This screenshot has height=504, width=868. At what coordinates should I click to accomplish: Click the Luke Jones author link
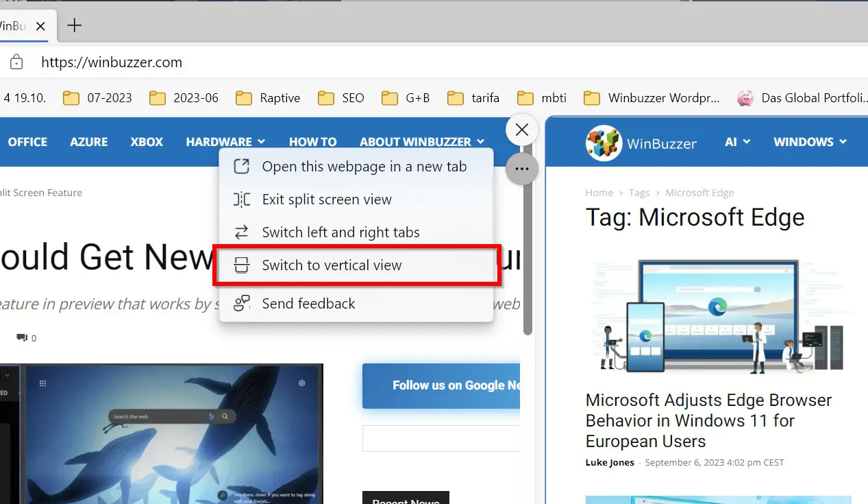tap(609, 462)
